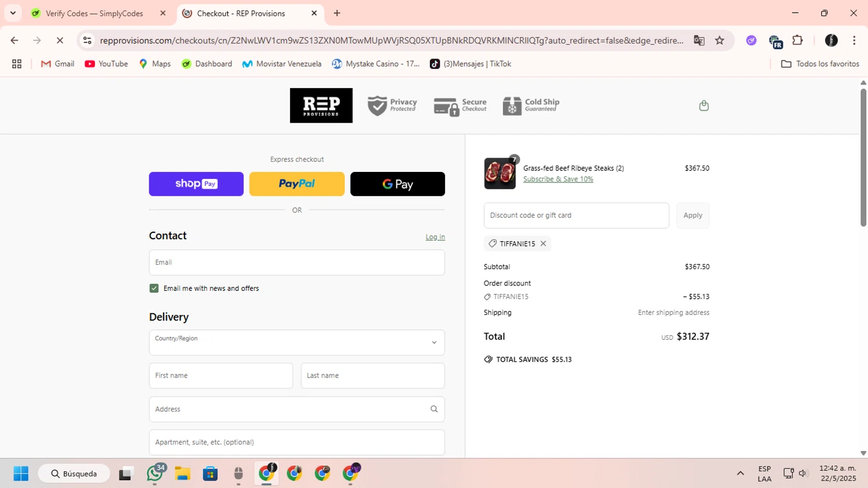The image size is (868, 488).
Task: Click the Privacy Protected badge
Action: [x=392, y=105]
